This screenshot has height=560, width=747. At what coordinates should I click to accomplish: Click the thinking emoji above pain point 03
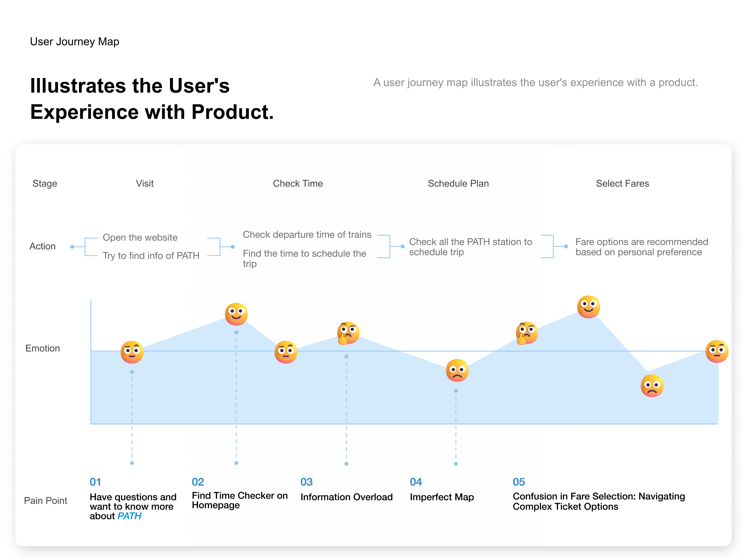pyautogui.click(x=348, y=333)
